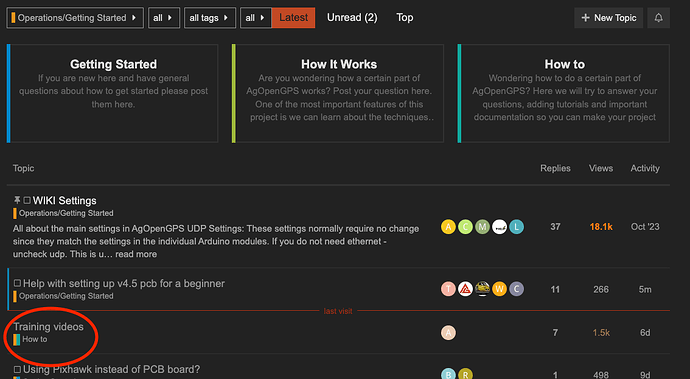The image size is (690, 379).
Task: Sort topics by Replies column
Action: [555, 168]
